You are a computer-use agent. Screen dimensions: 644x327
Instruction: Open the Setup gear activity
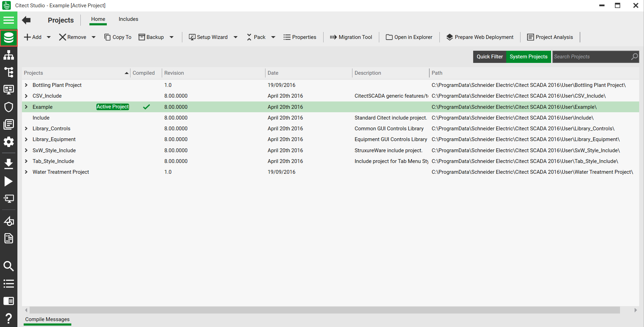[x=8, y=142]
